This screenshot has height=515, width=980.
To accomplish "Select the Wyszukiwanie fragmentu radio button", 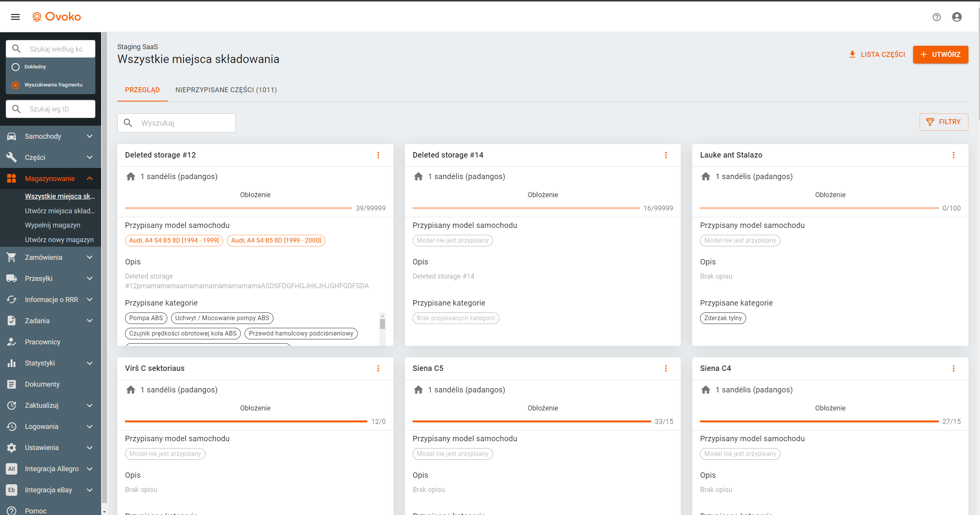I will (15, 85).
